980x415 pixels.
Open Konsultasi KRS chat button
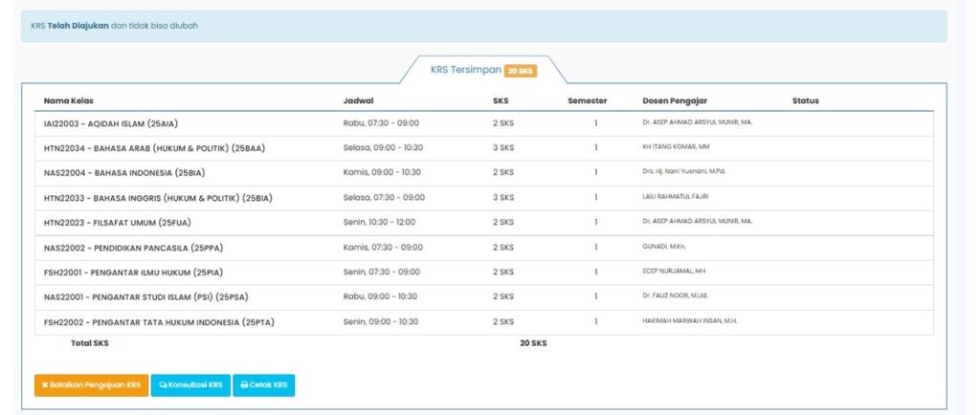point(191,385)
